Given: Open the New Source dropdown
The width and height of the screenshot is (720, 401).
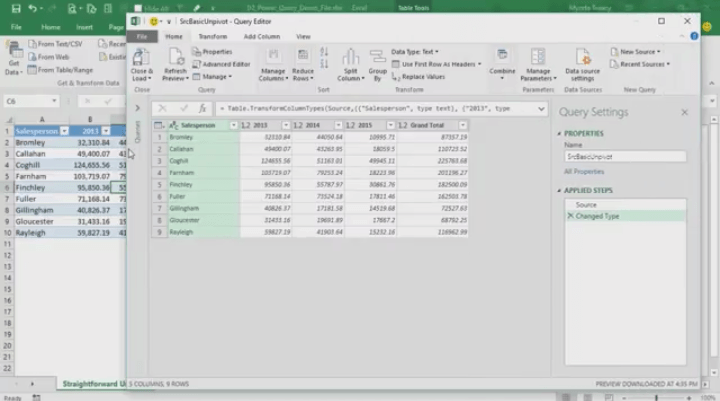Looking at the screenshot, I should point(641,51).
